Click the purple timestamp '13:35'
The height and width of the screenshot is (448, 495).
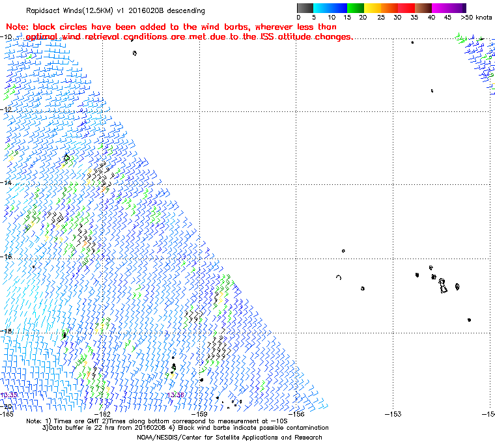click(9, 395)
